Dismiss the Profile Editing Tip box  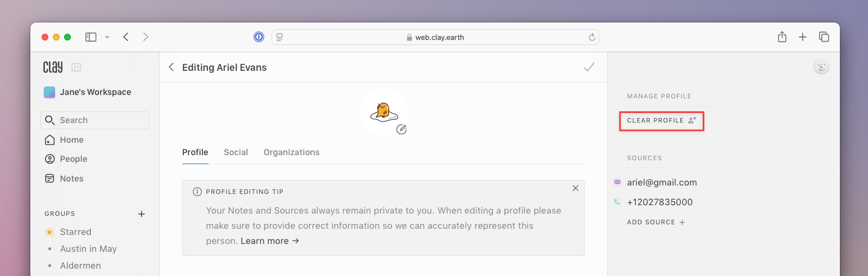click(575, 188)
